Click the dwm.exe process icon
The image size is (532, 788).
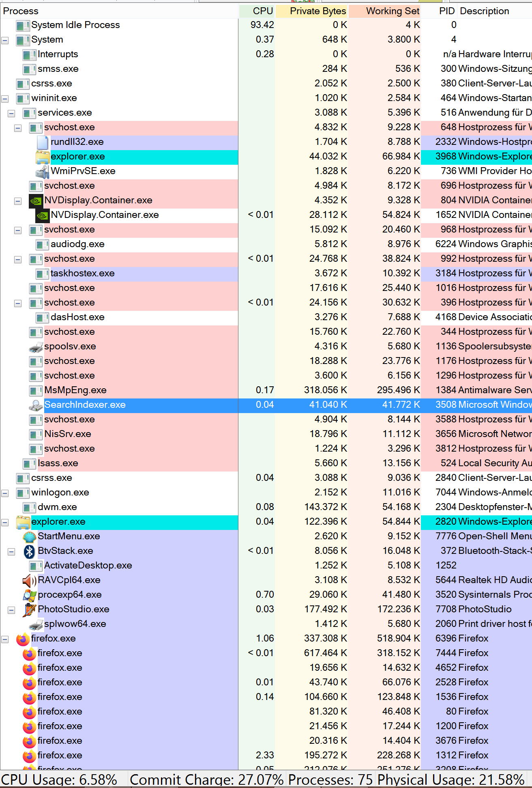pyautogui.click(x=30, y=507)
